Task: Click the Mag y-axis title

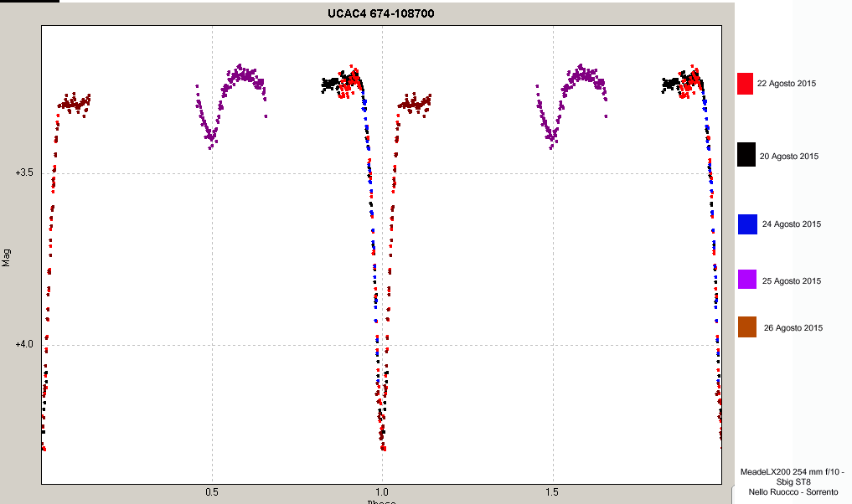Action: (x=6, y=258)
